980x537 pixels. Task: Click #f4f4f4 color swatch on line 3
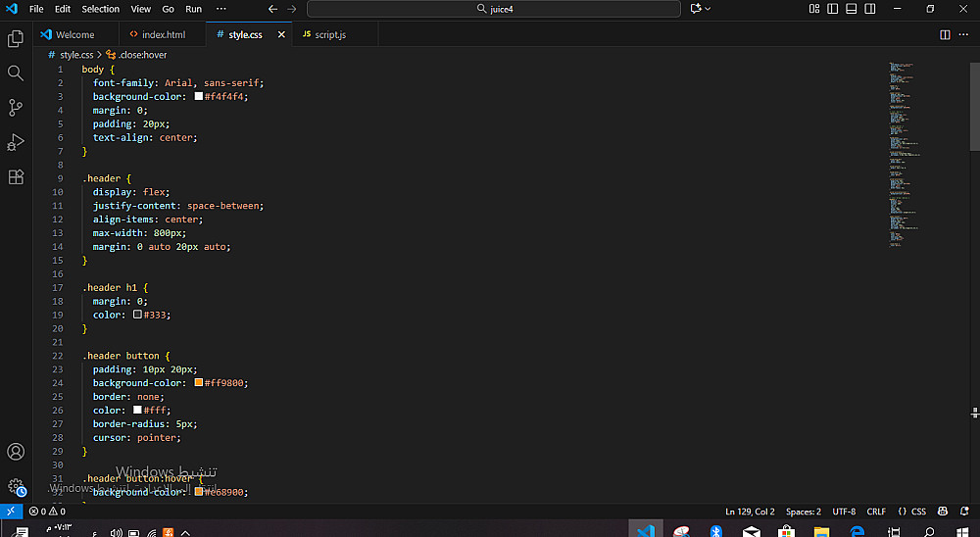point(199,96)
